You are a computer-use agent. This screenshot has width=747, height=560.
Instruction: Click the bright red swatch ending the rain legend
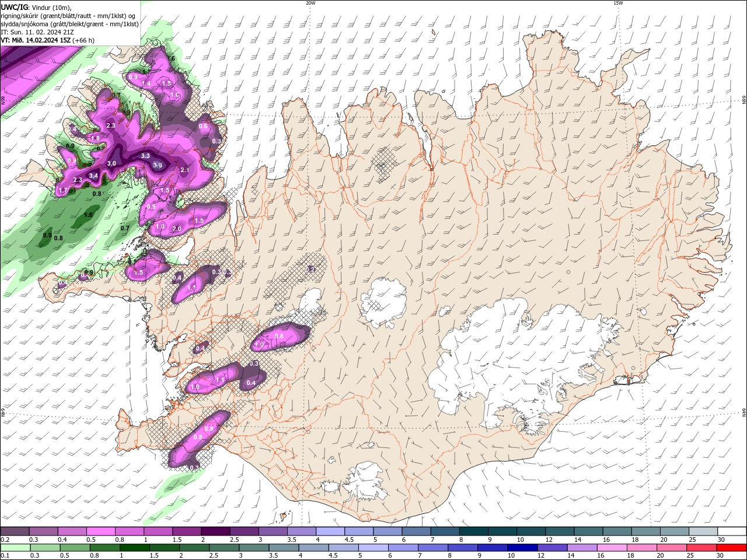pos(732,548)
